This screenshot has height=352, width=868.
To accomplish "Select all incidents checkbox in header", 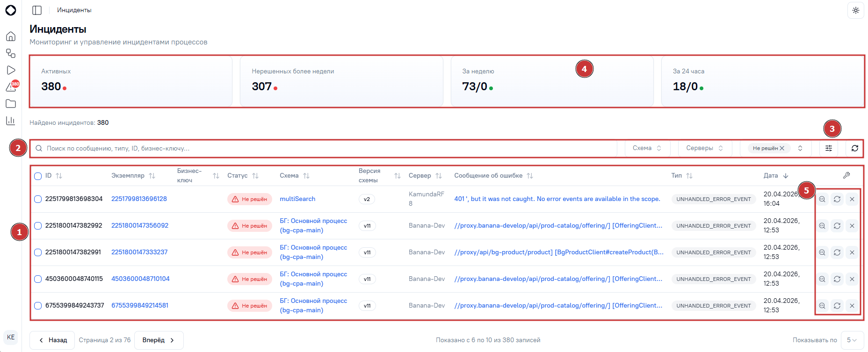I will coord(38,176).
